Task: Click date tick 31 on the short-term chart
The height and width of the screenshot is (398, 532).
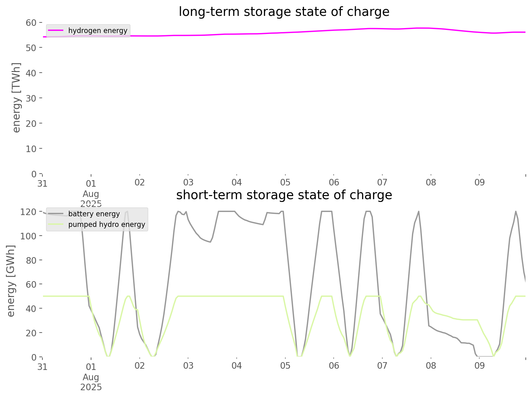Action: pos(42,367)
